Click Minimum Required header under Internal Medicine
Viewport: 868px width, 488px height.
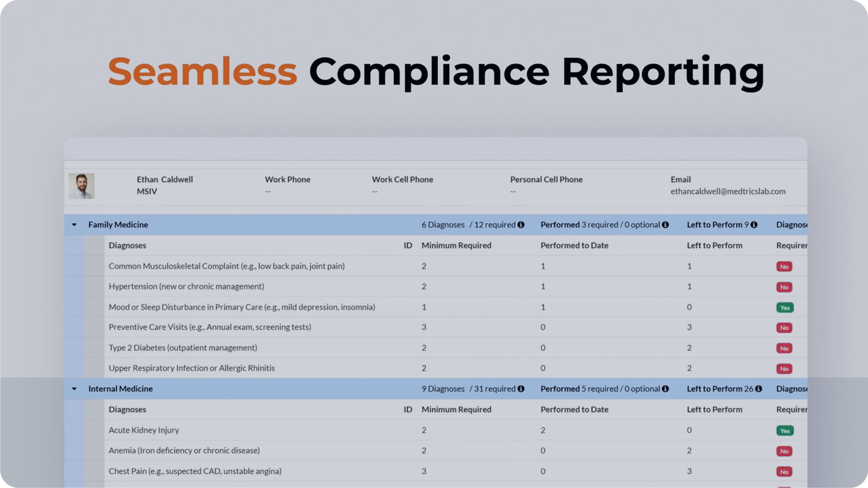pos(456,409)
